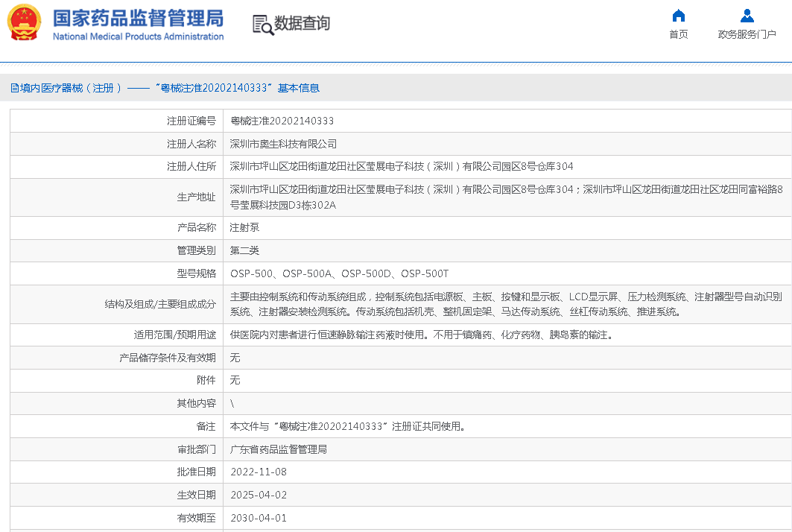
Task: Click the 结构及组成/主要组成成分 label
Action: click(x=160, y=304)
